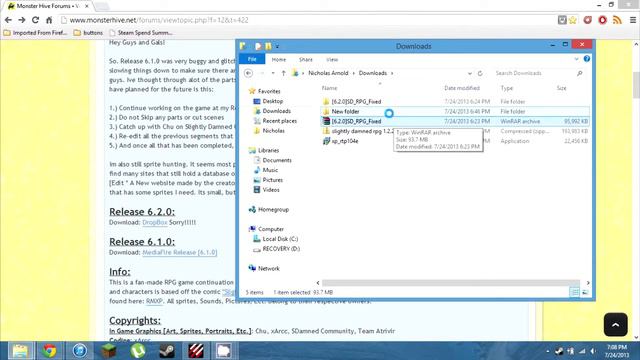Click Nicholas Arnold in the breadcrumb
The image size is (640, 360).
point(328,73)
